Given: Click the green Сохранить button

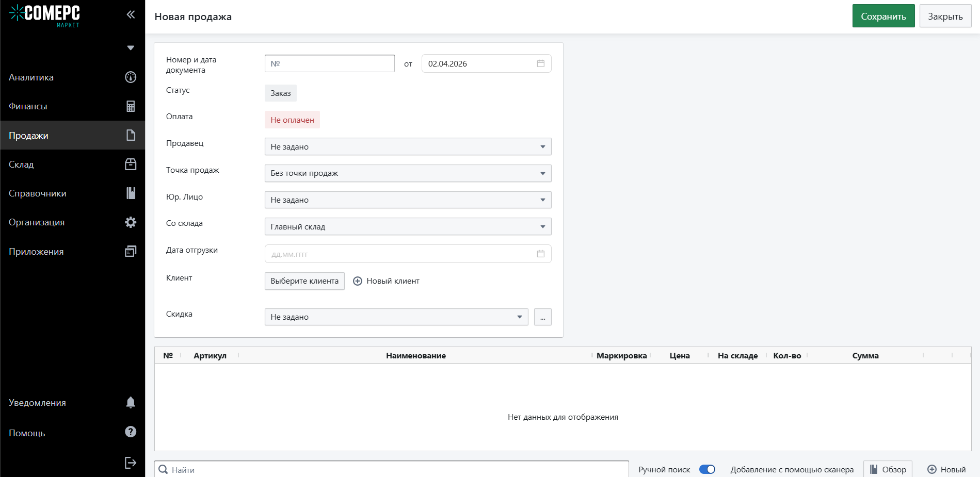Looking at the screenshot, I should tap(883, 17).
